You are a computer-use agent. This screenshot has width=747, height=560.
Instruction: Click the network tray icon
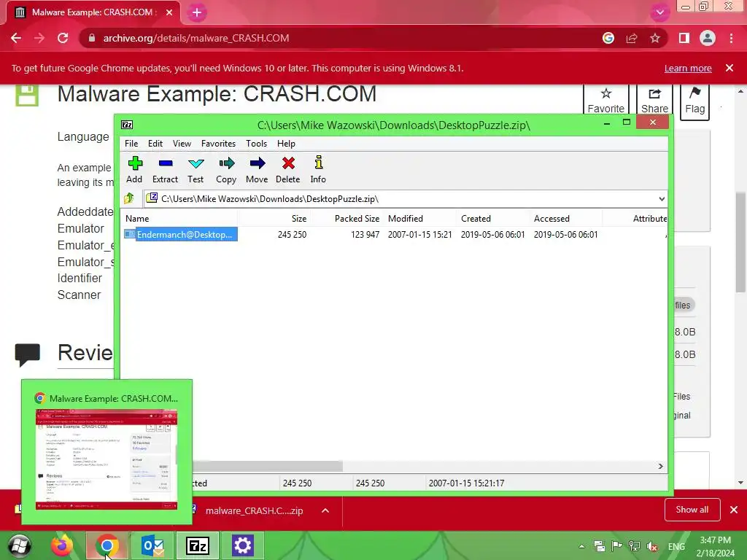635,546
